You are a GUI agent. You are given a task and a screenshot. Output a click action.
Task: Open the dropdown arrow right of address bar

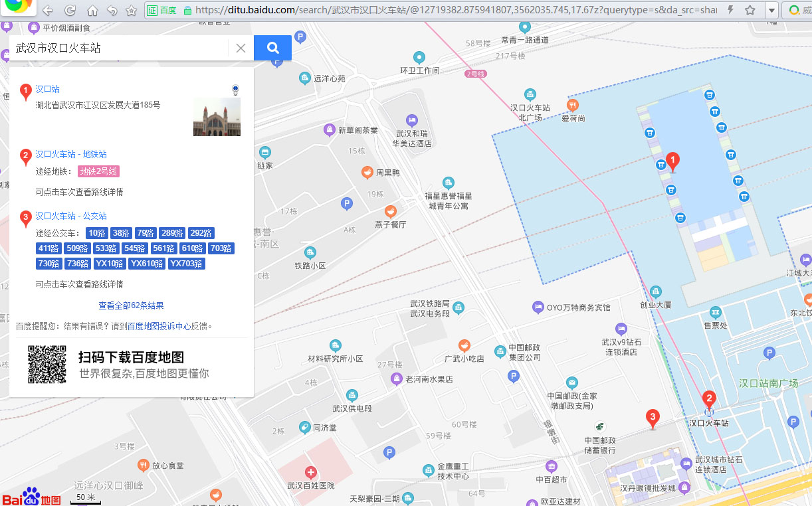[x=771, y=10]
